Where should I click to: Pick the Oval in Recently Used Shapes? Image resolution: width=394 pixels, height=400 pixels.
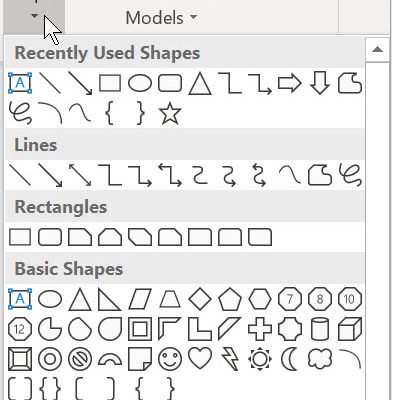140,83
